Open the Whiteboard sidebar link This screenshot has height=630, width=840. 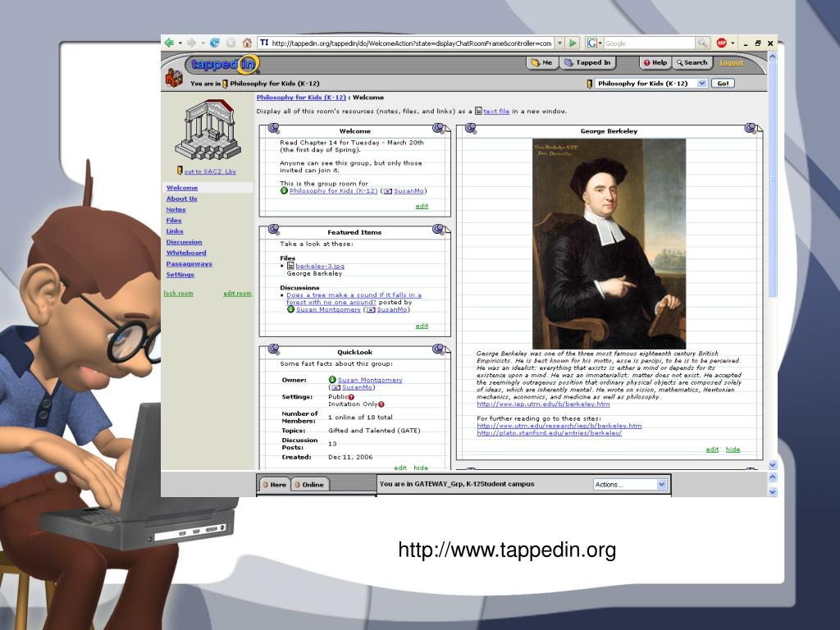tap(186, 253)
